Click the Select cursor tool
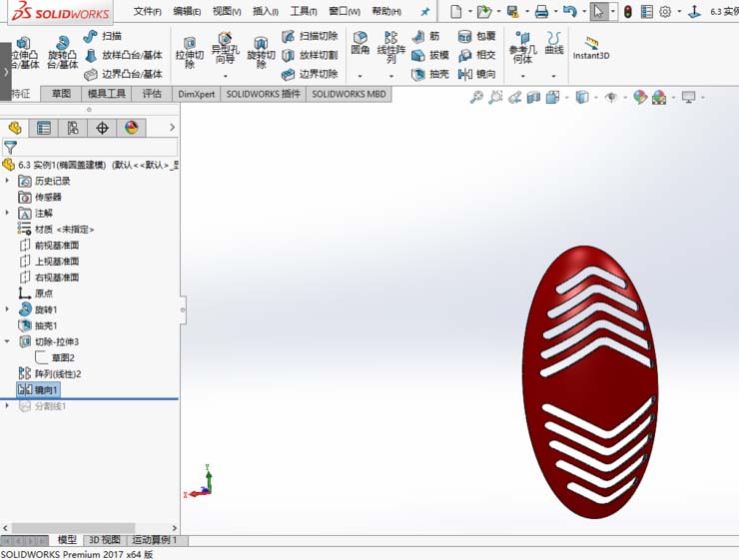This screenshot has height=560, width=739. point(598,11)
